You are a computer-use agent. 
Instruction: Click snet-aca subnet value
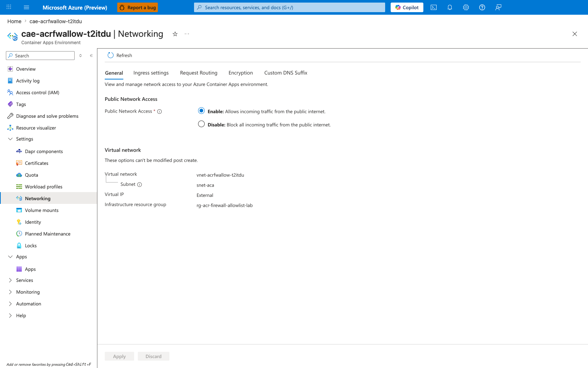[205, 185]
